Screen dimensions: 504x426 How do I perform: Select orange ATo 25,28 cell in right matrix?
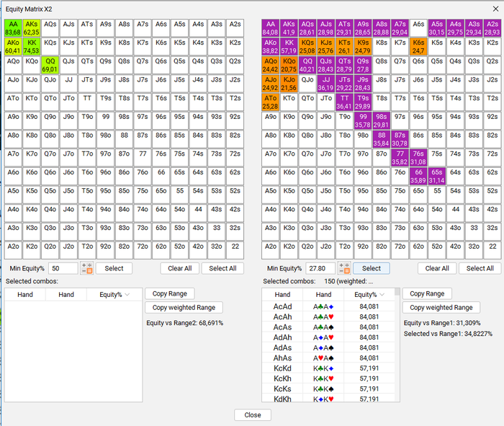point(270,102)
